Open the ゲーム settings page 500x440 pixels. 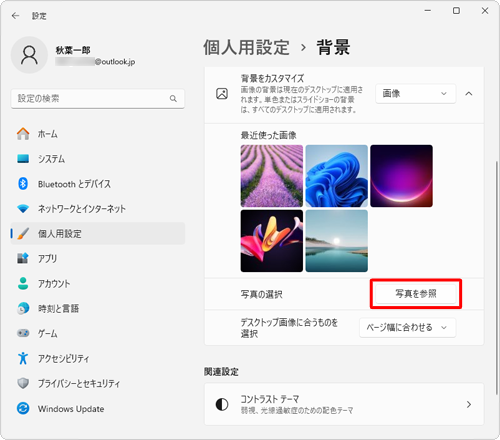[98, 333]
